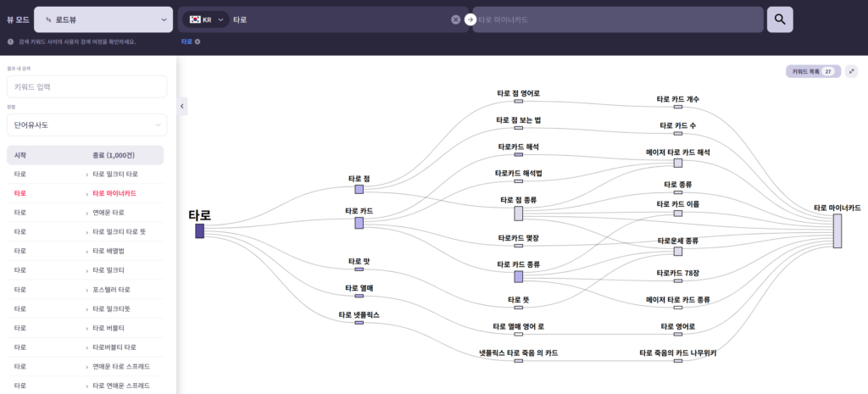Clear the 타로 search field
This screenshot has width=868, height=394.
pos(455,19)
